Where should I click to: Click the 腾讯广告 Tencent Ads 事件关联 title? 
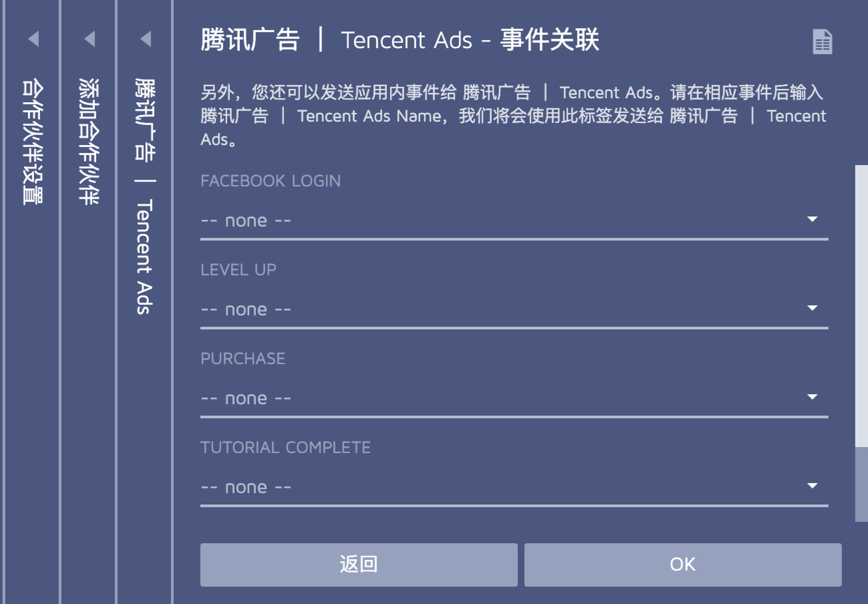[400, 40]
